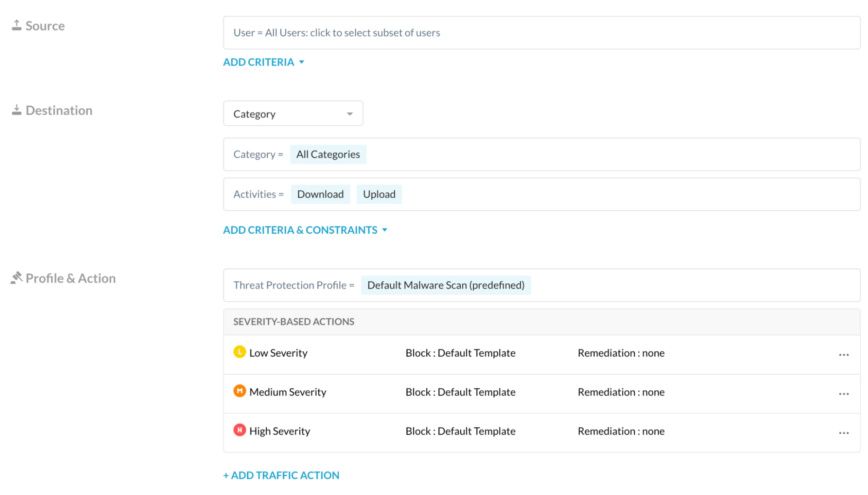This screenshot has height=495, width=868.
Task: Click High Severity Remediation : none text
Action: pos(620,431)
